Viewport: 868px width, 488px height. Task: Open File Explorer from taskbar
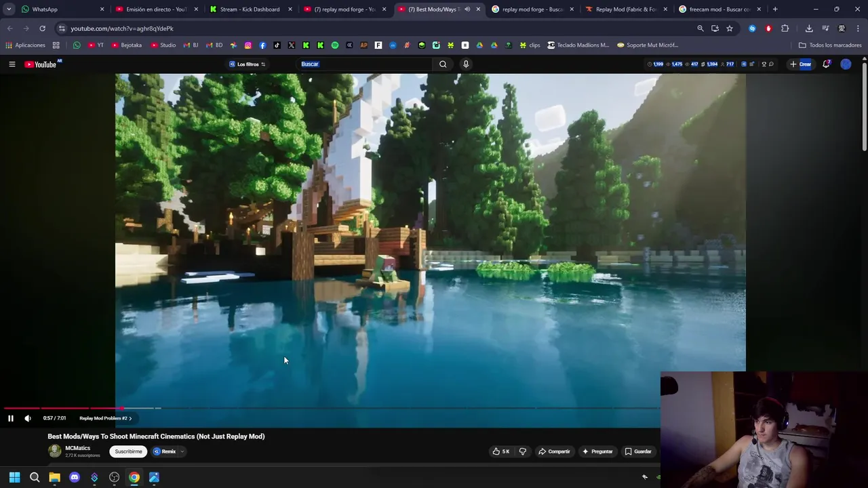tap(54, 477)
